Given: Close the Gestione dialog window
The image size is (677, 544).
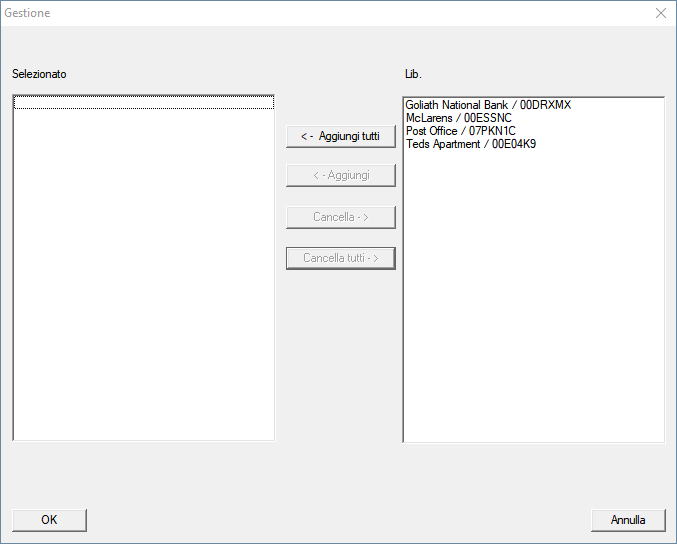Looking at the screenshot, I should pos(660,13).
